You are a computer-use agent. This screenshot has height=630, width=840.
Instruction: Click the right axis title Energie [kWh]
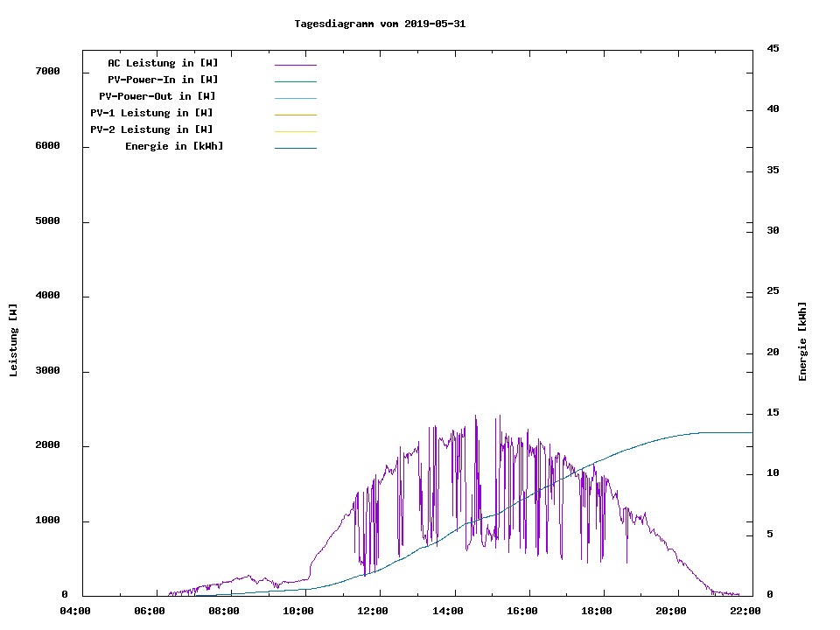tap(803, 341)
